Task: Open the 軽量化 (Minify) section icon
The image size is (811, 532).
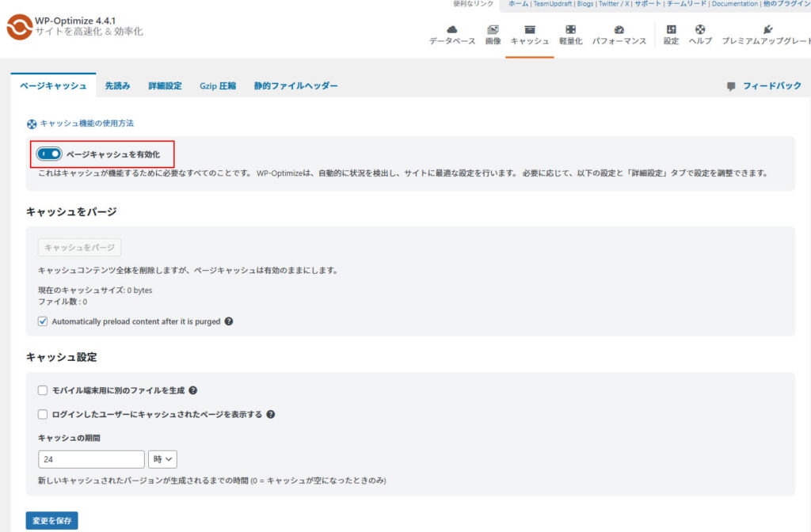Action: click(569, 30)
